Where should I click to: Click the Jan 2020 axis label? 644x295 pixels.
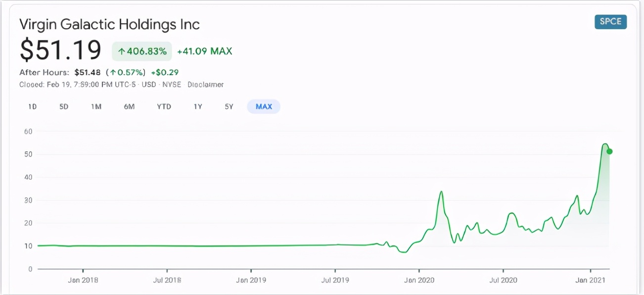[x=419, y=280]
